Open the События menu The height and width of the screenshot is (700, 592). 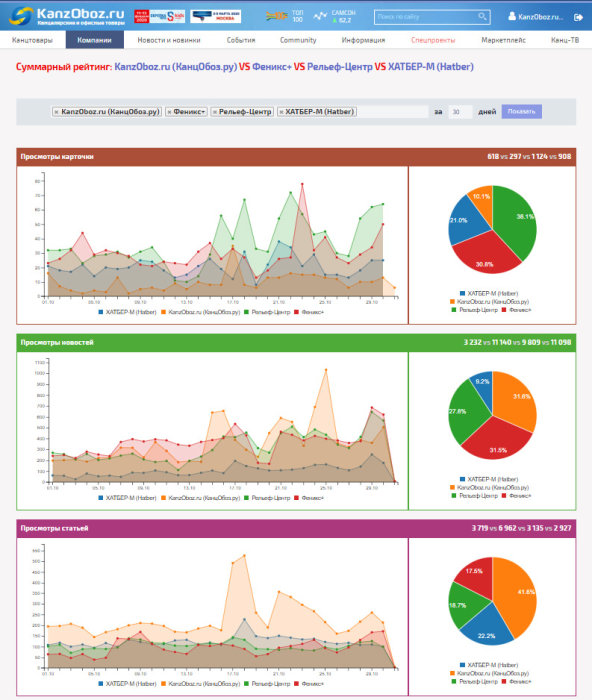pos(241,40)
